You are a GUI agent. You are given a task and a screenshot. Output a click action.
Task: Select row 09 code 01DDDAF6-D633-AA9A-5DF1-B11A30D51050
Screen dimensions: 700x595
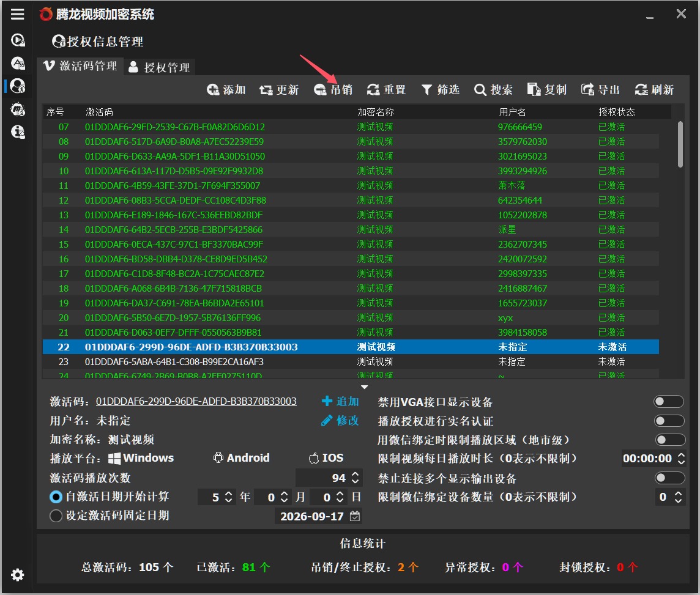point(351,156)
